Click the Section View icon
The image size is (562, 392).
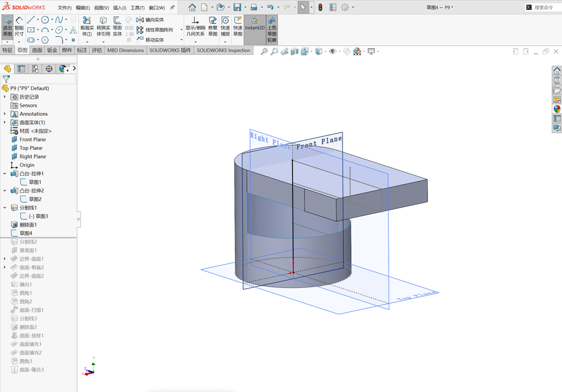tap(295, 52)
